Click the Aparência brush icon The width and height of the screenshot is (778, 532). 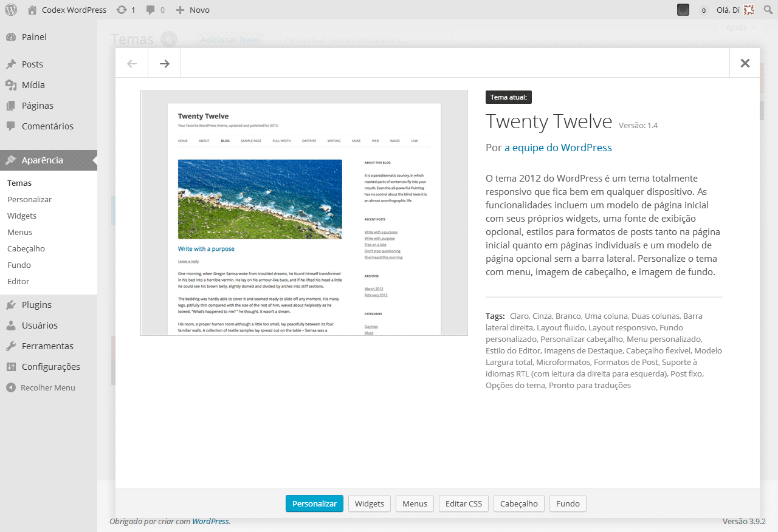pyautogui.click(x=11, y=160)
